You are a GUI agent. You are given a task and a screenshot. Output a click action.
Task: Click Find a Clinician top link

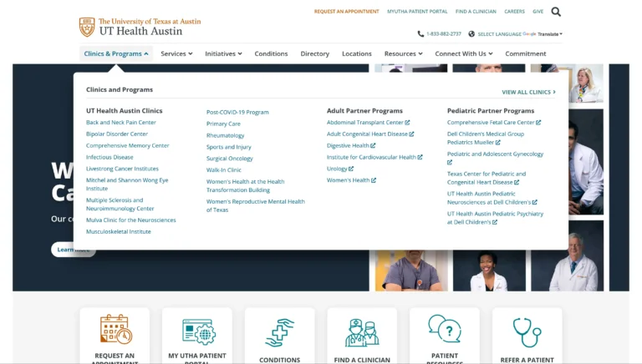pyautogui.click(x=476, y=12)
